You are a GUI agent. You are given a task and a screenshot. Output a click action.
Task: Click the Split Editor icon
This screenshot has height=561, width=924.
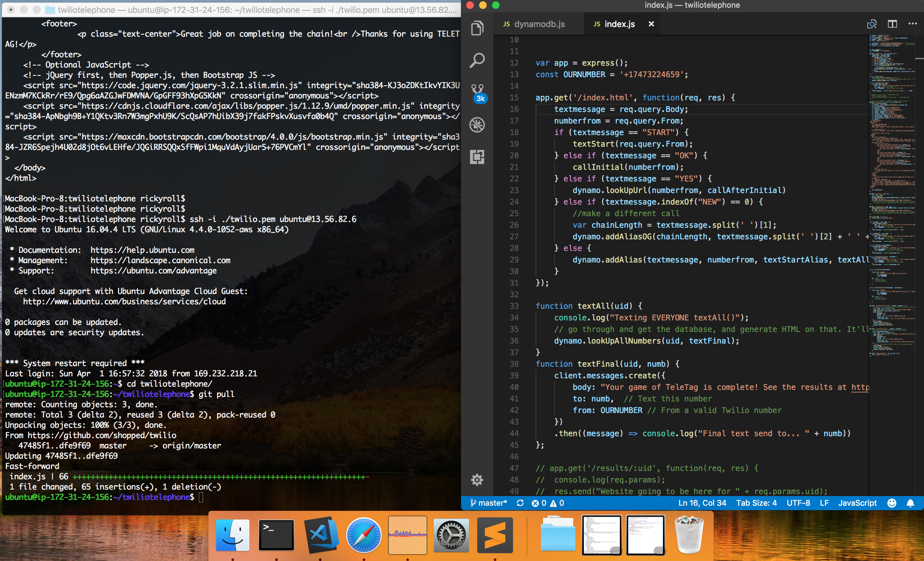click(892, 24)
